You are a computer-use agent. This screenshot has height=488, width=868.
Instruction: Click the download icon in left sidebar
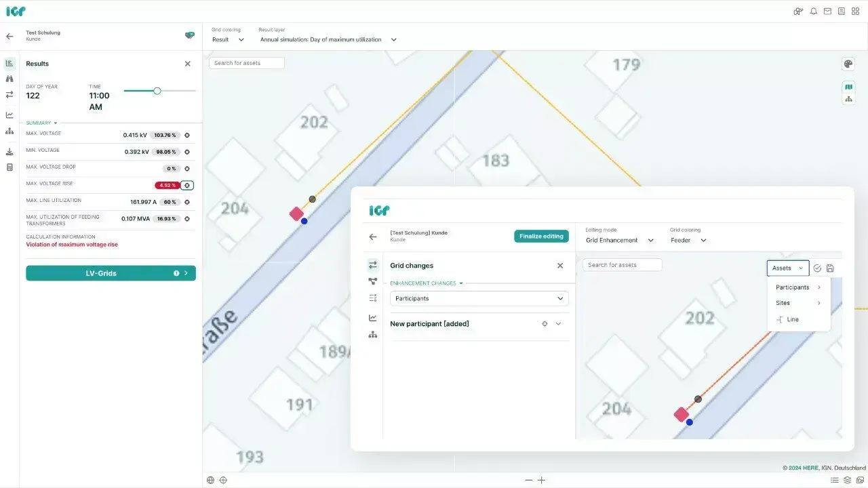click(9, 152)
